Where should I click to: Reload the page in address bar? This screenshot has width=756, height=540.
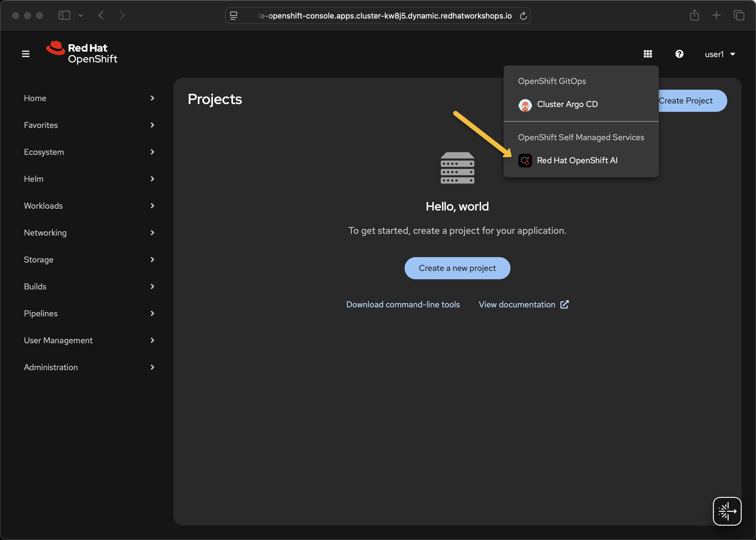(523, 16)
